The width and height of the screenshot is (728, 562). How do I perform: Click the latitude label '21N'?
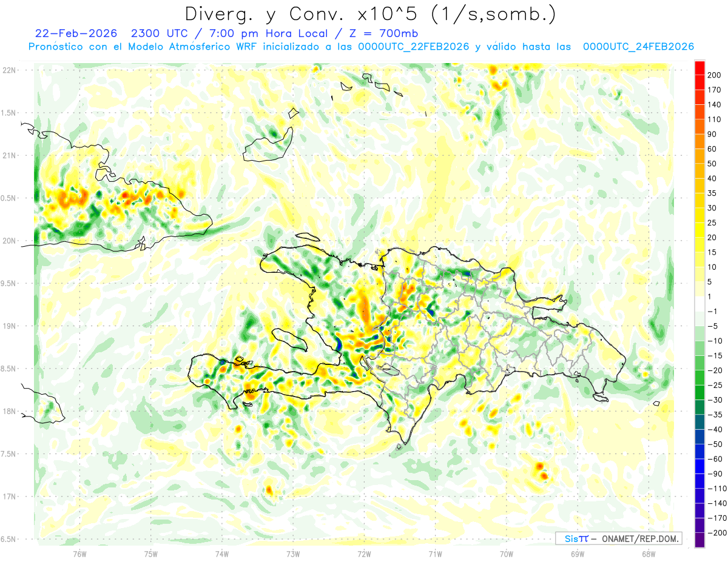point(8,155)
